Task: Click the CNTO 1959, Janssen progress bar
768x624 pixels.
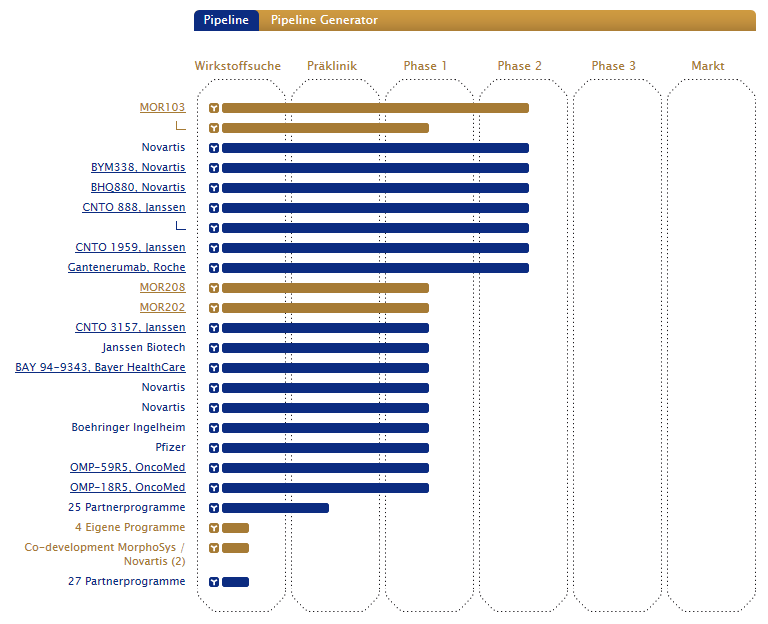Action: (375, 248)
